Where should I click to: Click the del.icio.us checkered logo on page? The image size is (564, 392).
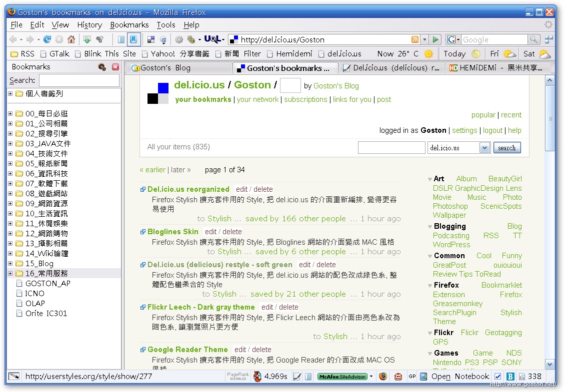tap(158, 93)
